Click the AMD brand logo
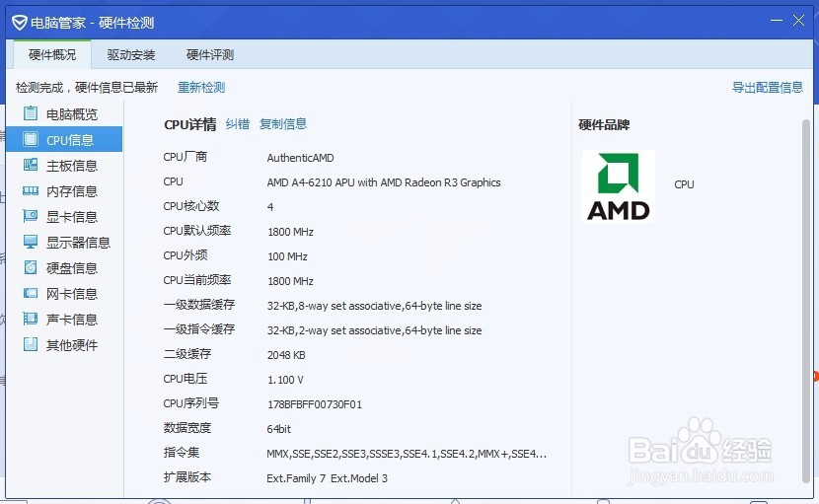 coord(619,186)
